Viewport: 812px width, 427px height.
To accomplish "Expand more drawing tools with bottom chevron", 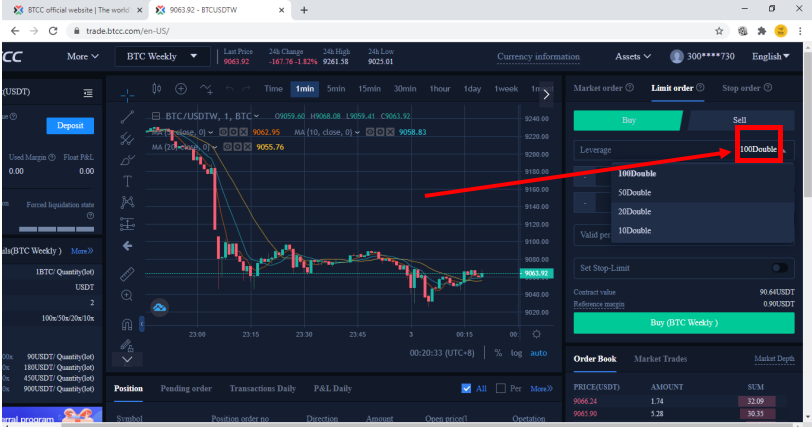I will tap(127, 359).
